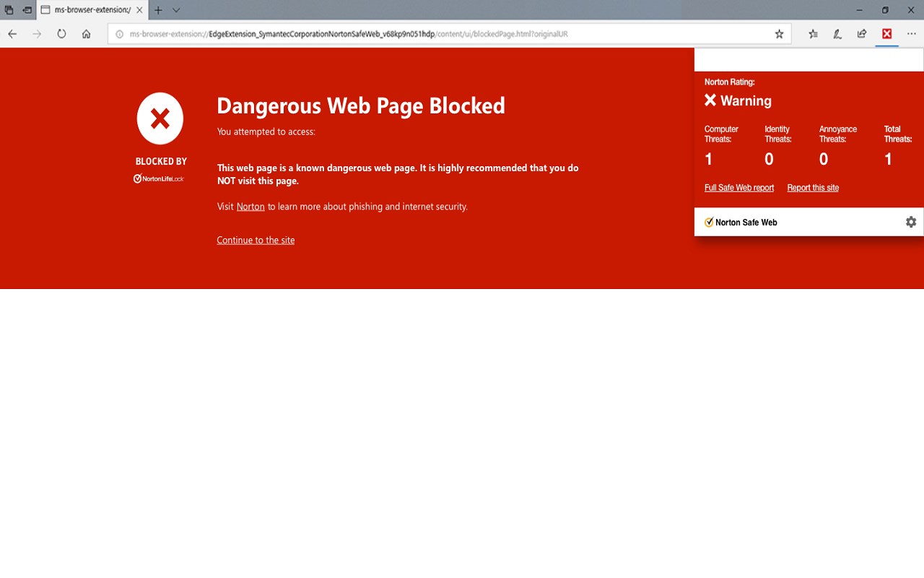The height and width of the screenshot is (578, 924).
Task: Click the BLOCKED BY label
Action: tap(161, 161)
